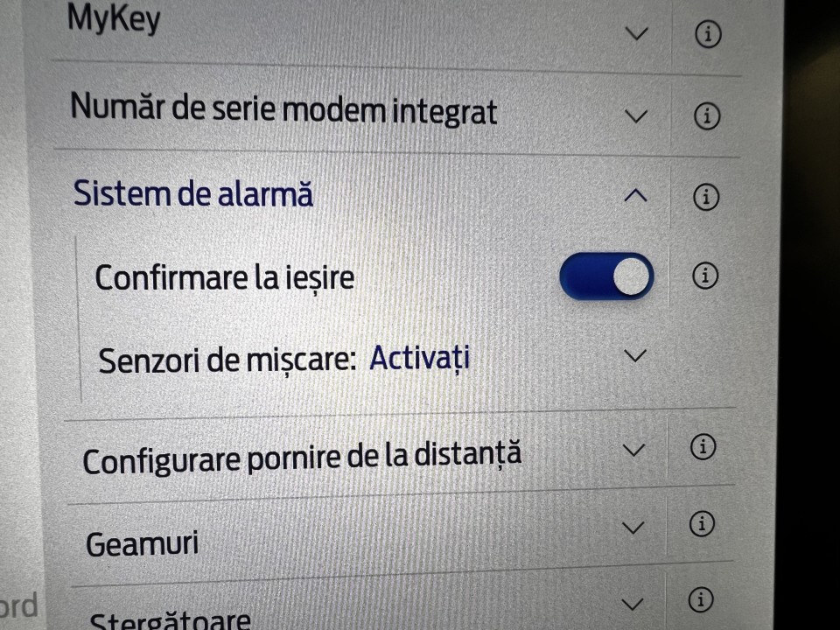Tap info icon beside Sistem de alarmă
840x630 pixels.
pyautogui.click(x=705, y=197)
